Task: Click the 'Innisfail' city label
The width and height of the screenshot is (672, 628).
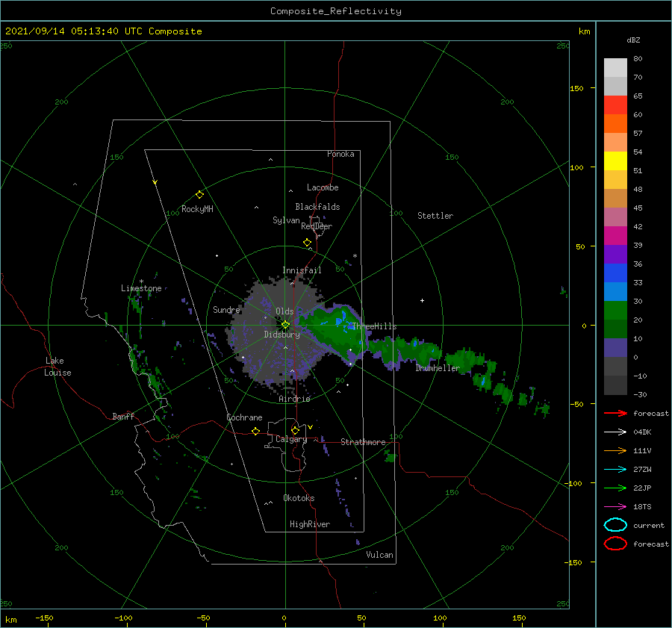Action: tap(302, 270)
